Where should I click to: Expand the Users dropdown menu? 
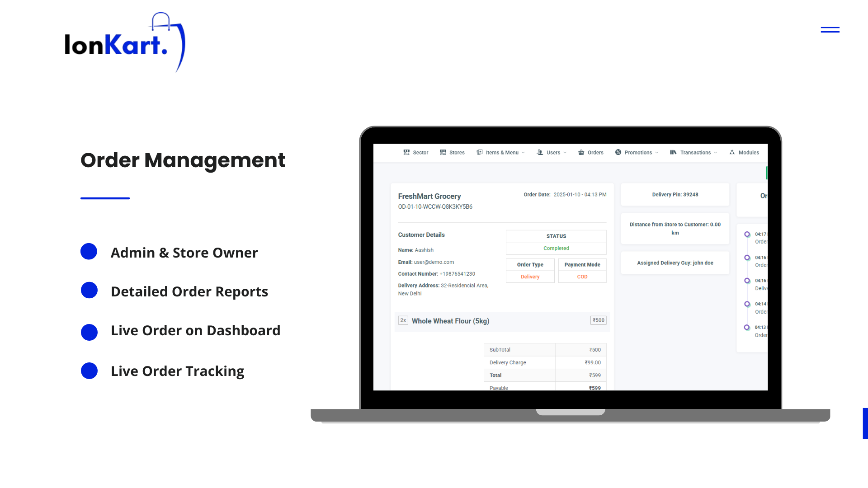click(552, 153)
